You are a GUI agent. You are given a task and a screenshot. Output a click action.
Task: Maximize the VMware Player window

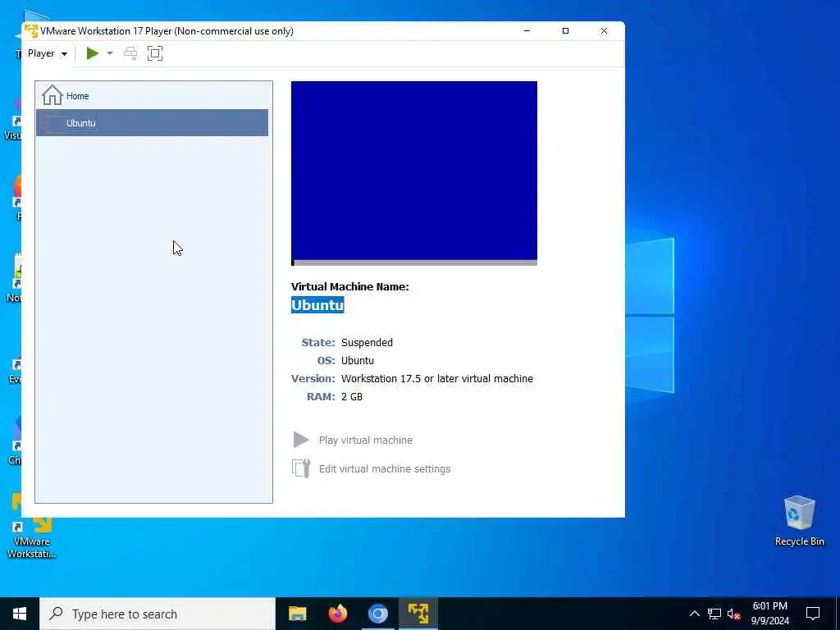565,30
